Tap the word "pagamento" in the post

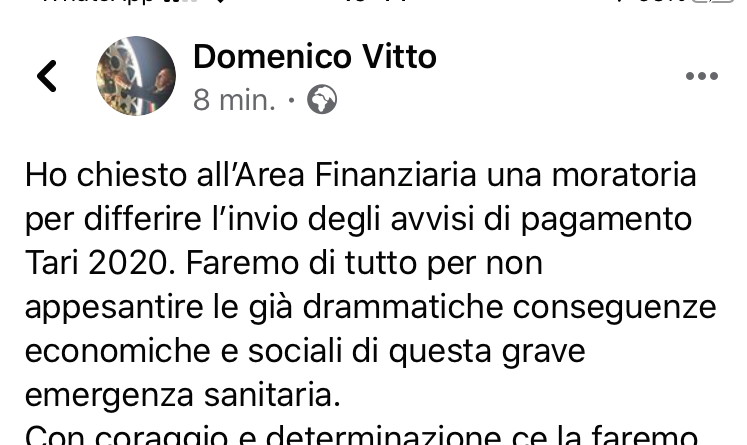click(x=606, y=221)
